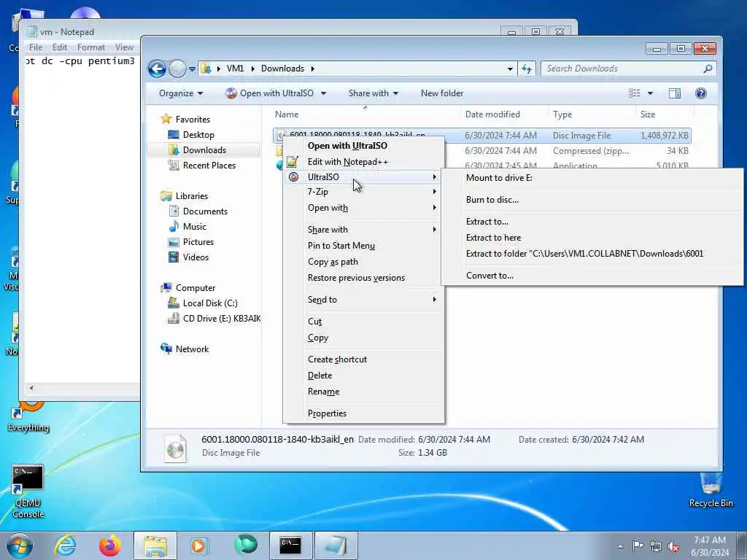The height and width of the screenshot is (560, 747).
Task: Open the view options dropdown arrow
Action: click(650, 93)
